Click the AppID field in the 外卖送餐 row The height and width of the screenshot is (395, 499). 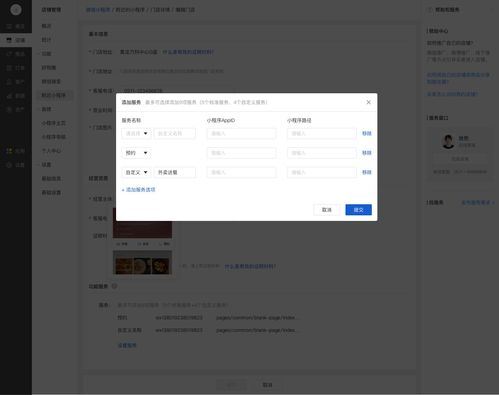tap(241, 172)
